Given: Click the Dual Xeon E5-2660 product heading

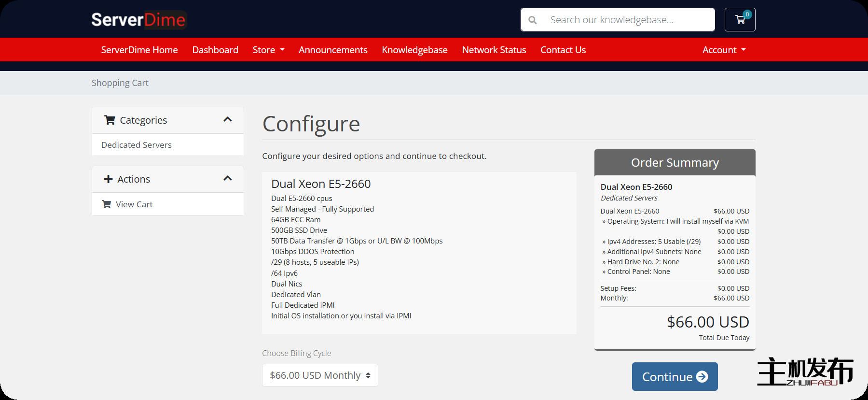Looking at the screenshot, I should click(321, 184).
